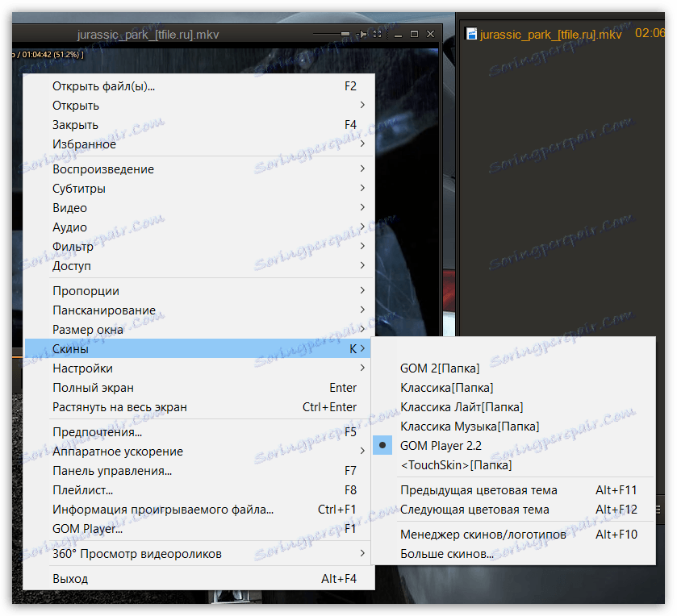Open 360° Просмотр видеороликов submenu
Screen dimensions: 677x616
[x=199, y=554]
